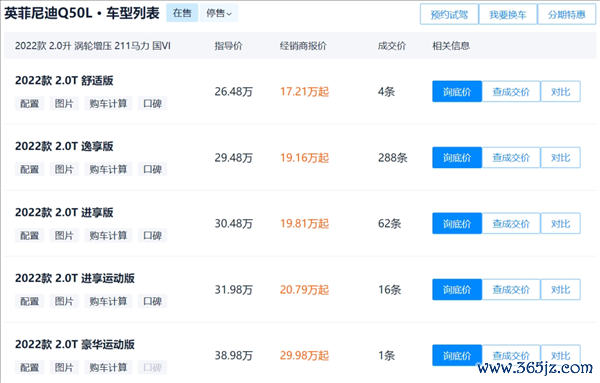Click the 19.16万起 dealer price
Screen dimensions: 600x383
[304, 158]
